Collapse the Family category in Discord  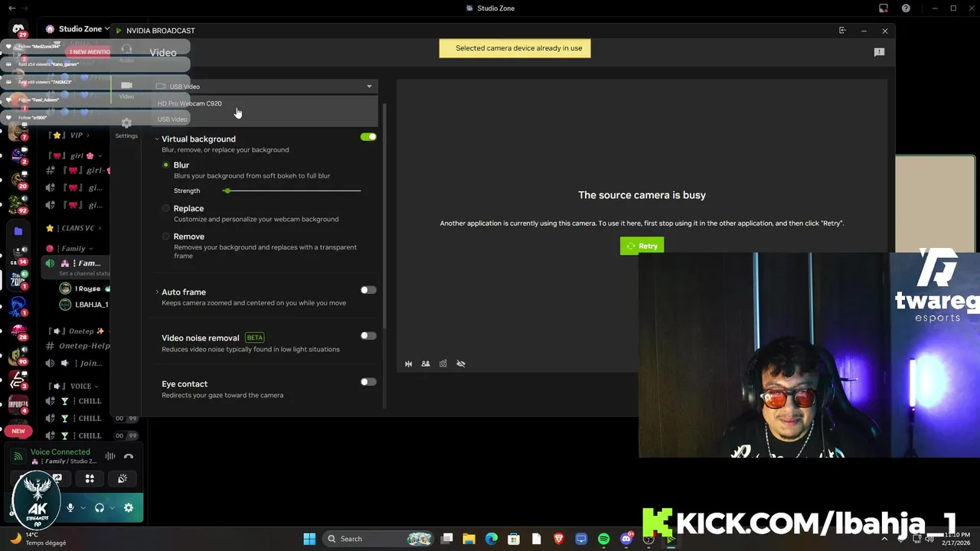[69, 248]
